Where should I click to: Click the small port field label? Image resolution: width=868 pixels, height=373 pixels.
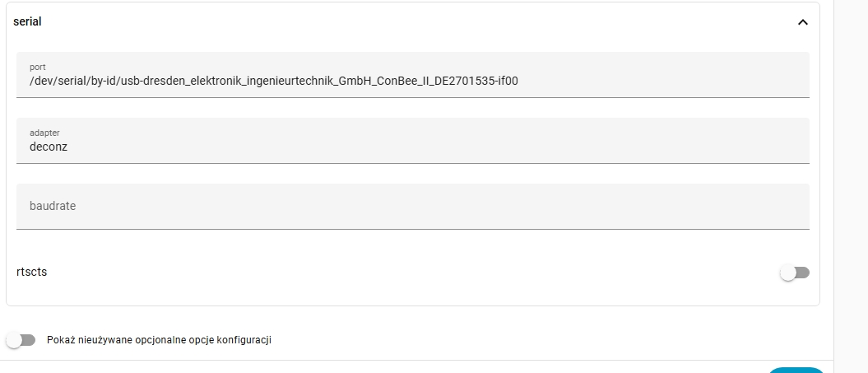37,66
